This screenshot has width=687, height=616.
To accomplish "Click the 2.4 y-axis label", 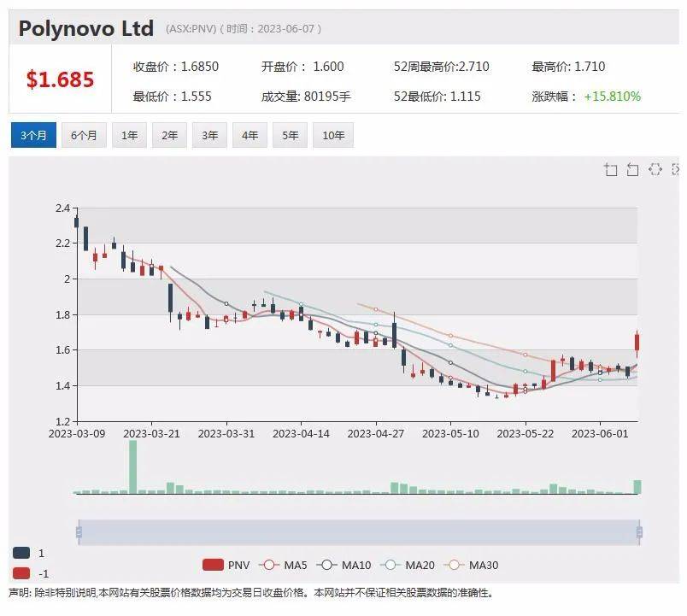I will coord(62,208).
